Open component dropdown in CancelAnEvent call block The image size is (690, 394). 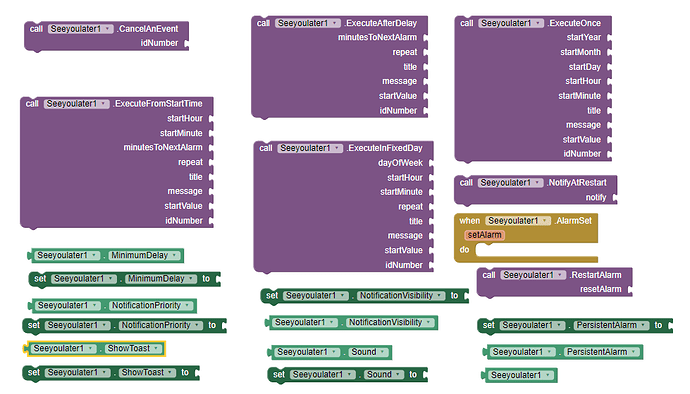(81, 29)
